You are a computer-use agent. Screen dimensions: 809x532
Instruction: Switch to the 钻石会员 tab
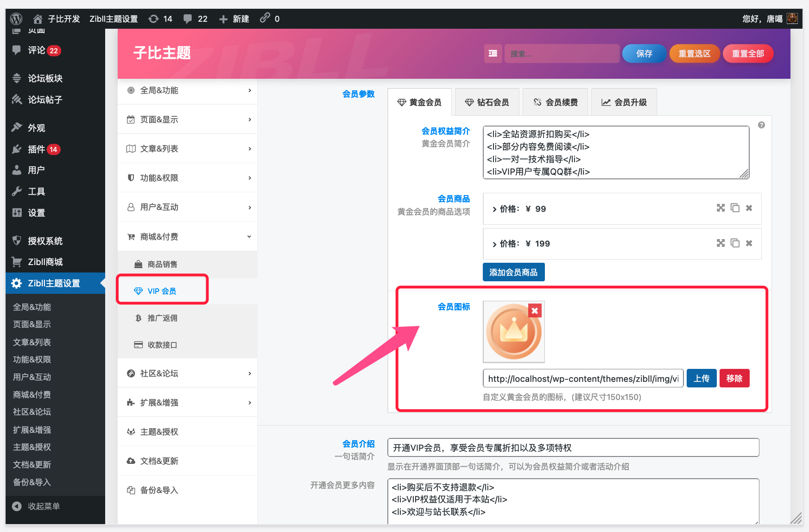pyautogui.click(x=487, y=101)
